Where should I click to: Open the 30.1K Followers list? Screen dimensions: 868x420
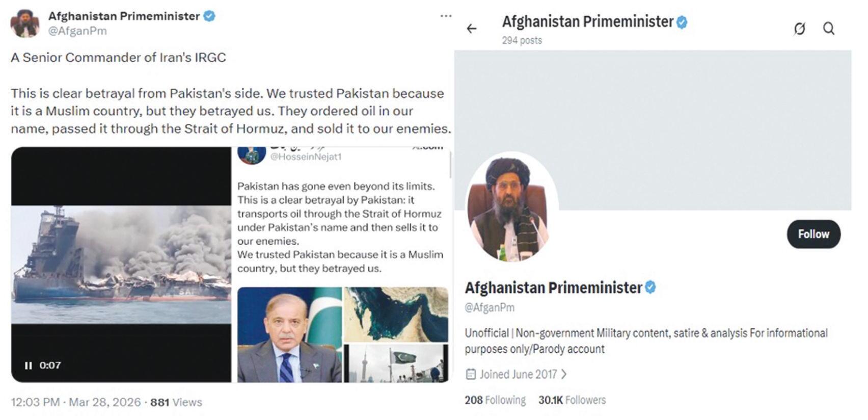(572, 400)
